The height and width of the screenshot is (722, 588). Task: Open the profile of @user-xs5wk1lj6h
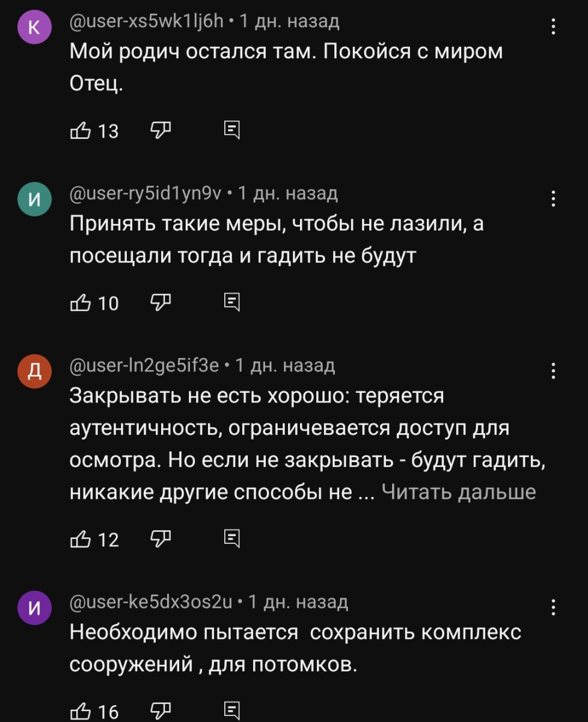(x=147, y=22)
